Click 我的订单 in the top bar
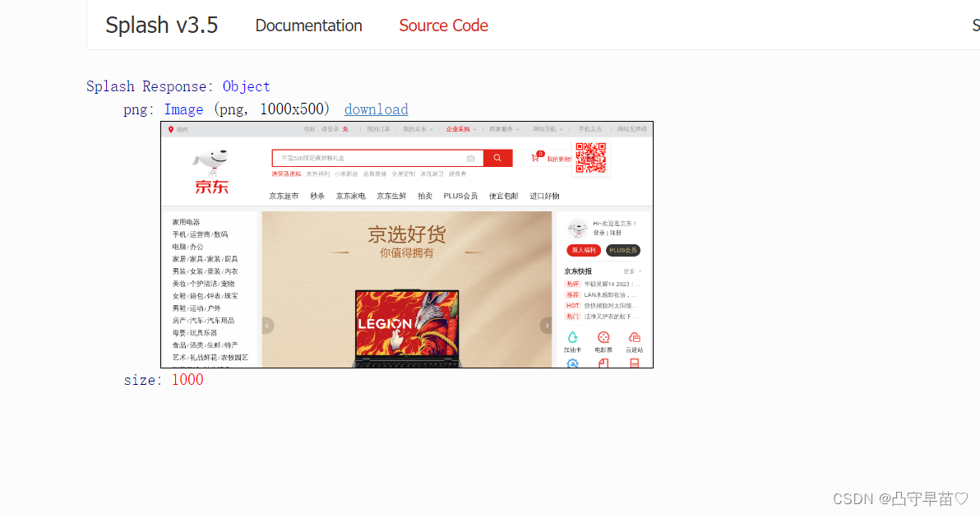Screen dimensions: 980x514 (x=378, y=129)
